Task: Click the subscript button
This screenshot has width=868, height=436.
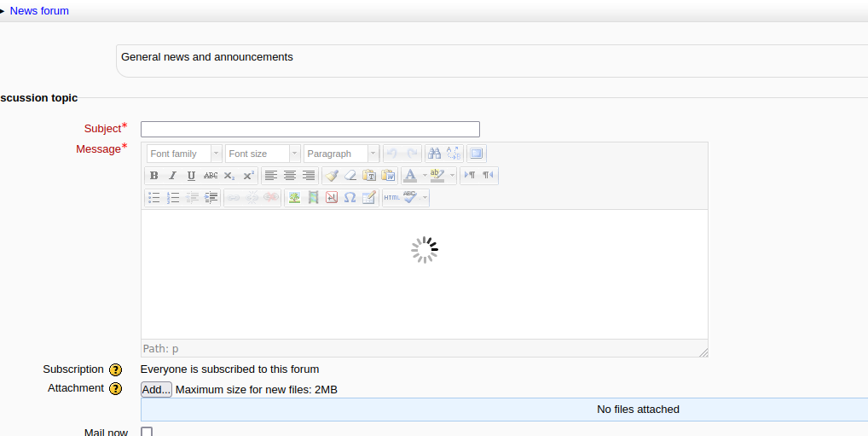Action: 229,176
